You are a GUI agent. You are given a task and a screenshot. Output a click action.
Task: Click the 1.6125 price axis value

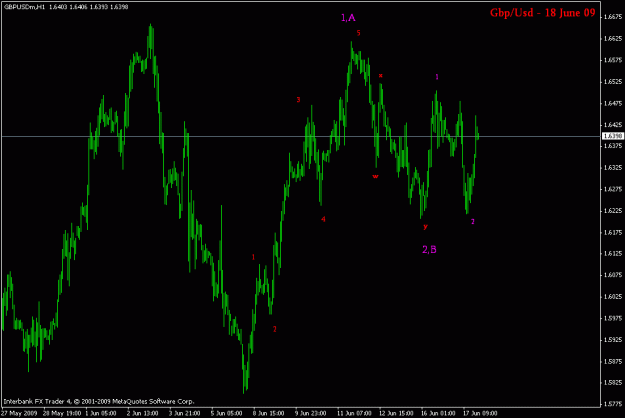pyautogui.click(x=613, y=253)
